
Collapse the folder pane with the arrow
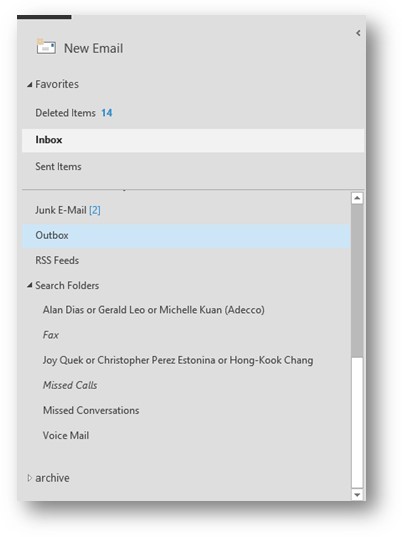pos(358,33)
